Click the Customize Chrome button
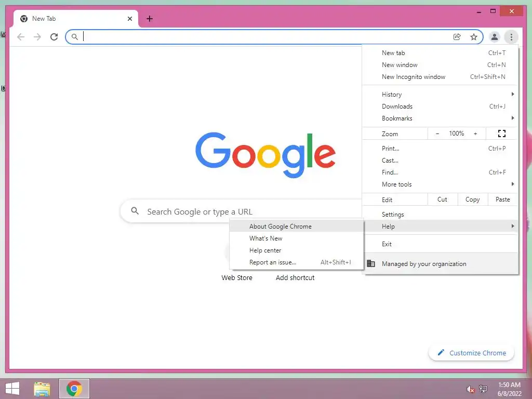The image size is (532, 399). (x=471, y=353)
